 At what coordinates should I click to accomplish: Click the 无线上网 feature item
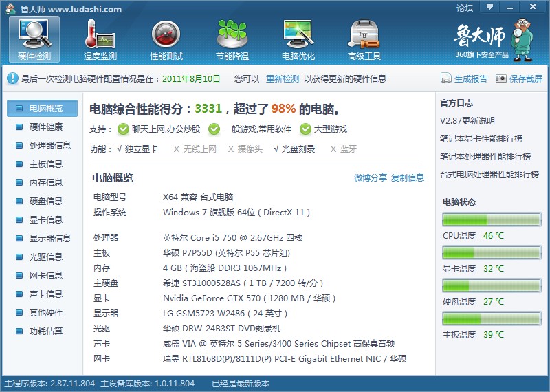pos(195,149)
